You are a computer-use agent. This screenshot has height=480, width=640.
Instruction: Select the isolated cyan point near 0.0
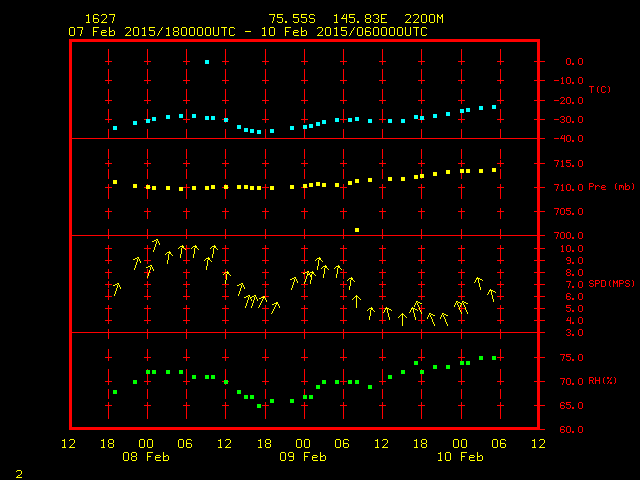(x=207, y=62)
